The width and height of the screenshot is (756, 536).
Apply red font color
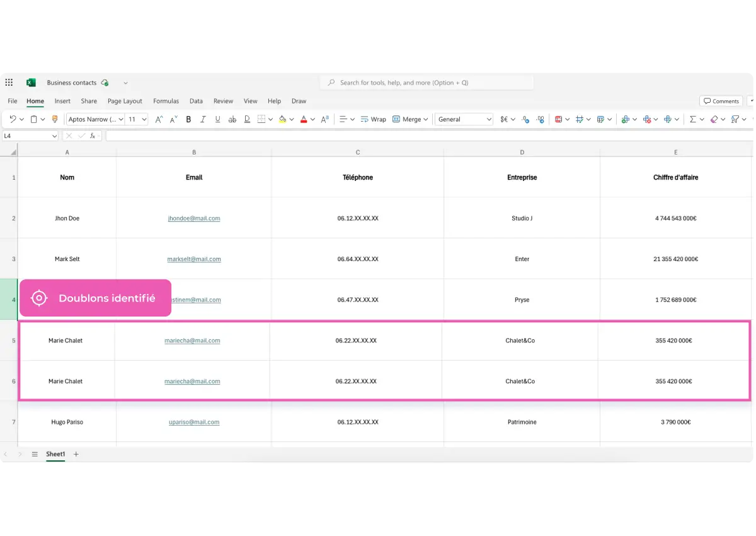coord(304,119)
